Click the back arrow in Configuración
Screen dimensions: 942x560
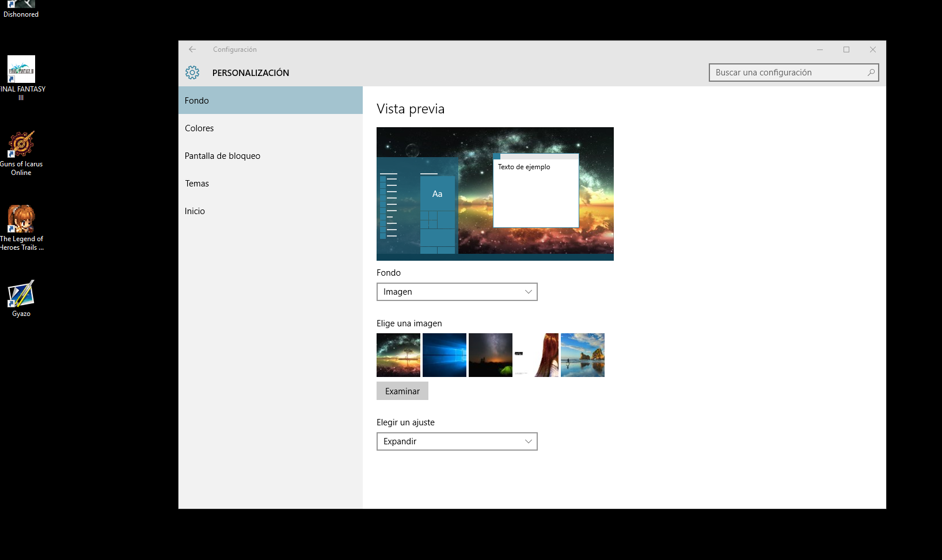click(192, 49)
